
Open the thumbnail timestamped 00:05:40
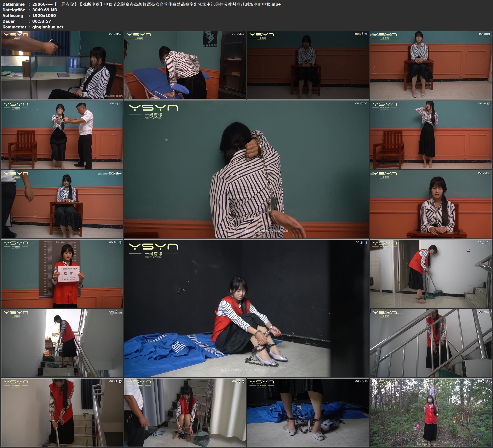185,65
